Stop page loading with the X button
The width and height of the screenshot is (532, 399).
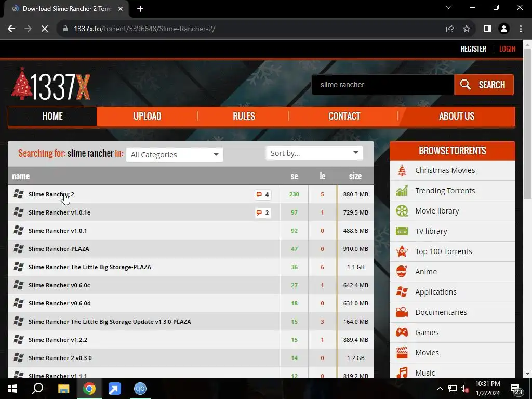coord(45,29)
